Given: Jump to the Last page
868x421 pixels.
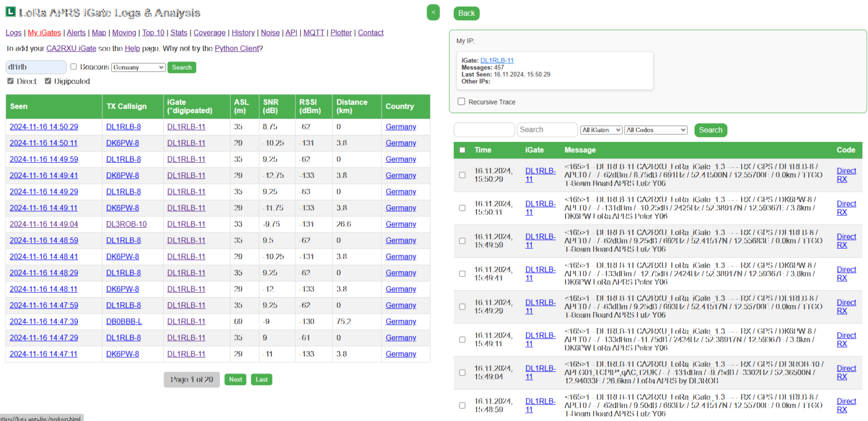Looking at the screenshot, I should click(x=261, y=379).
